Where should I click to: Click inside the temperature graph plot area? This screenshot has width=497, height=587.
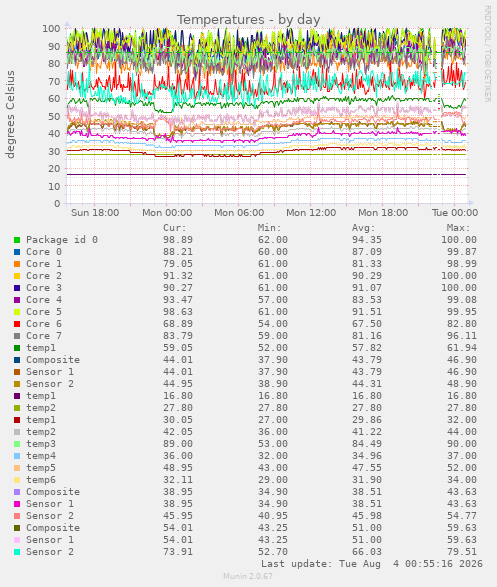pos(267,116)
